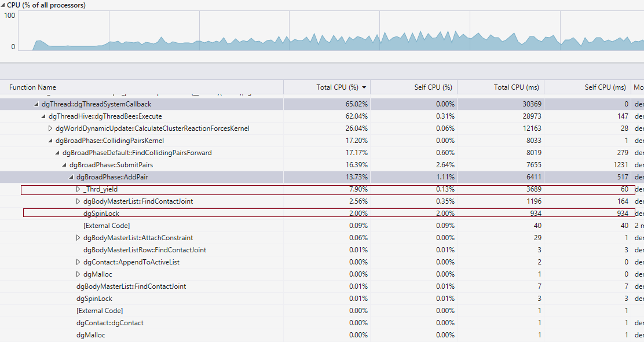Sort by Total CPU (ms) column
This screenshot has width=644, height=342.
point(517,87)
